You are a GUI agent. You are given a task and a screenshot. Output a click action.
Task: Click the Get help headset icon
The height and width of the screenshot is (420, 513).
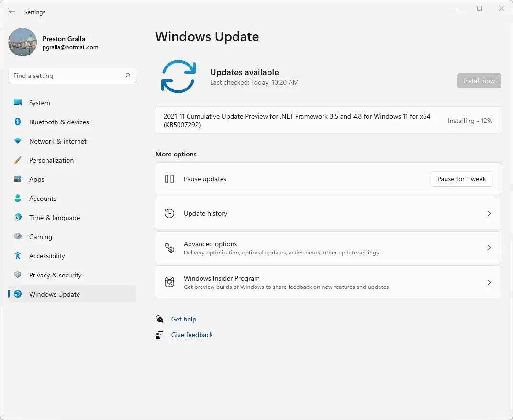159,319
